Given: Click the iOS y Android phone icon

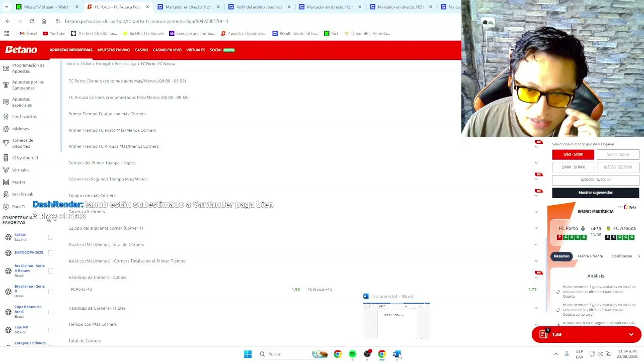Looking at the screenshot, I should click(x=6, y=157).
